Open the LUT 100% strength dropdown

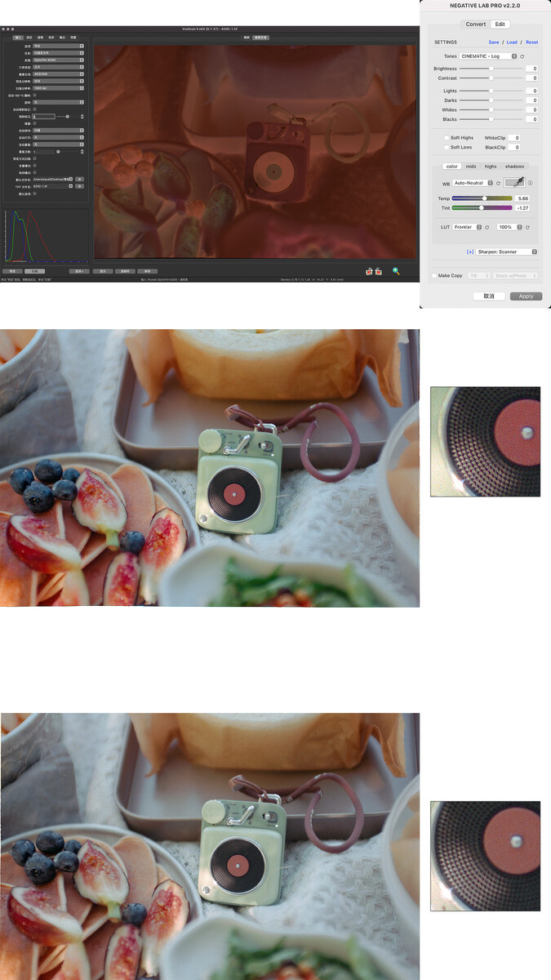pos(509,227)
